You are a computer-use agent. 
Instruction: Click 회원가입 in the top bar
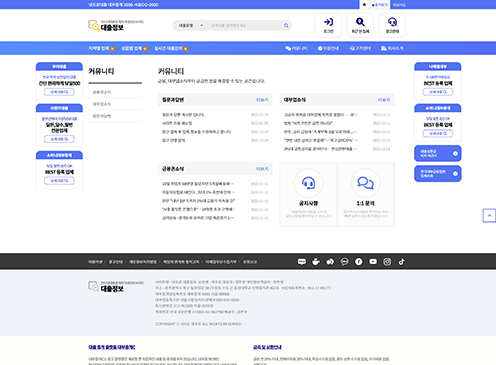point(399,5)
